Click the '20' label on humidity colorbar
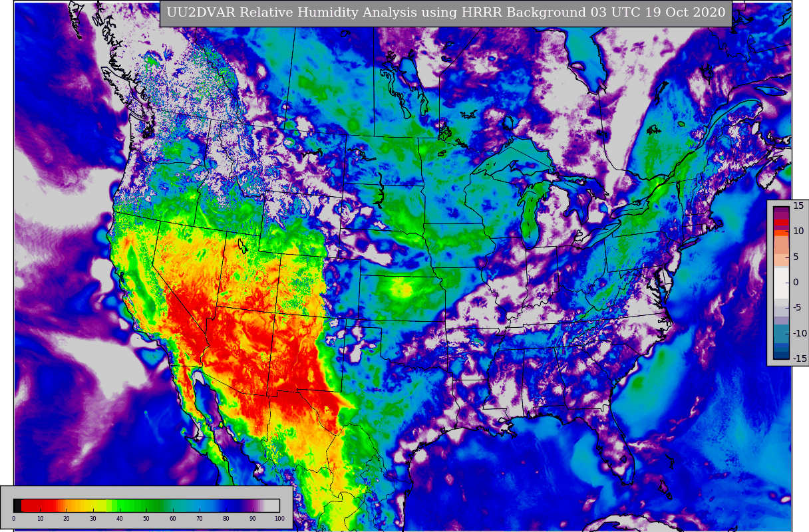This screenshot has width=809, height=532. coord(67,519)
